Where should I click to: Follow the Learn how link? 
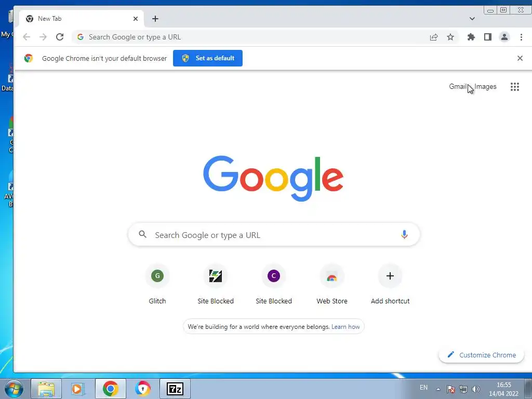(x=345, y=327)
